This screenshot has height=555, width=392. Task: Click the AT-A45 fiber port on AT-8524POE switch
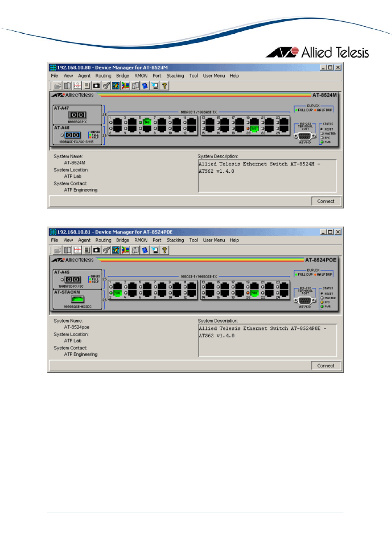[x=73, y=280]
